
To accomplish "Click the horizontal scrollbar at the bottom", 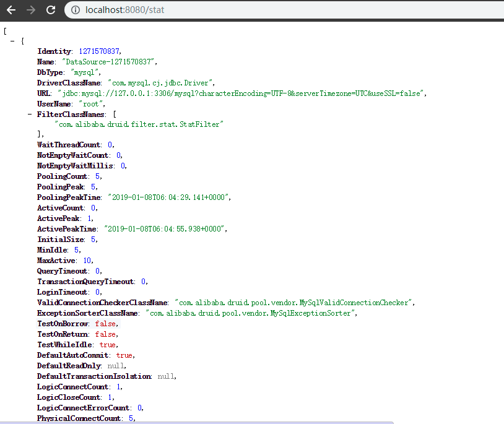I will click(197, 423).
